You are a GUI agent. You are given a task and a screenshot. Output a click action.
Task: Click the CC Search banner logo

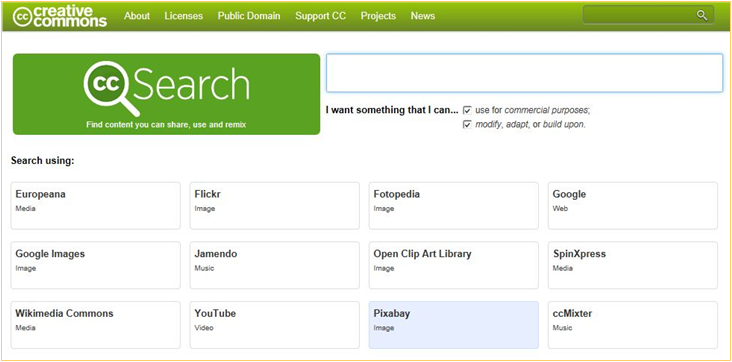[x=166, y=94]
